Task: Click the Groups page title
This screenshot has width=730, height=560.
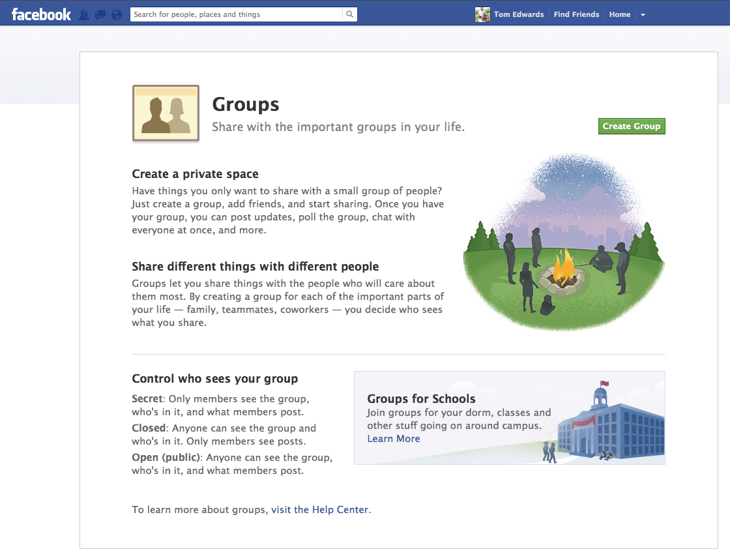Action: click(245, 104)
